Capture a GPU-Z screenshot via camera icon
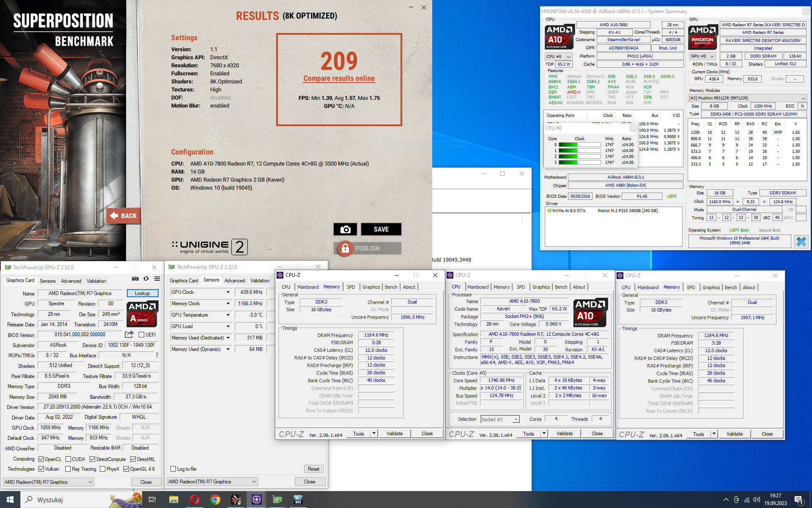The width and height of the screenshot is (812, 508). point(135,279)
